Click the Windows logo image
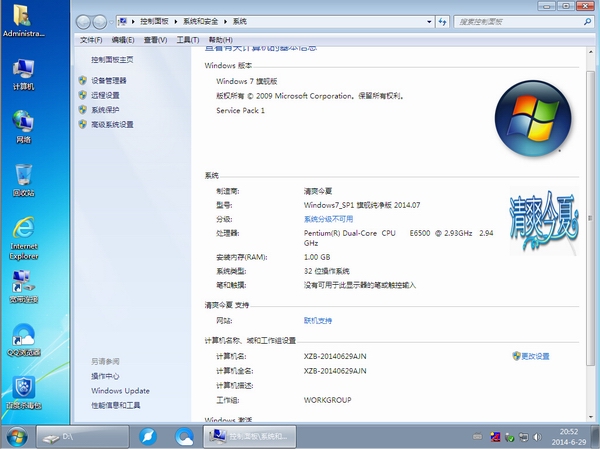This screenshot has height=449, width=600. click(x=533, y=118)
